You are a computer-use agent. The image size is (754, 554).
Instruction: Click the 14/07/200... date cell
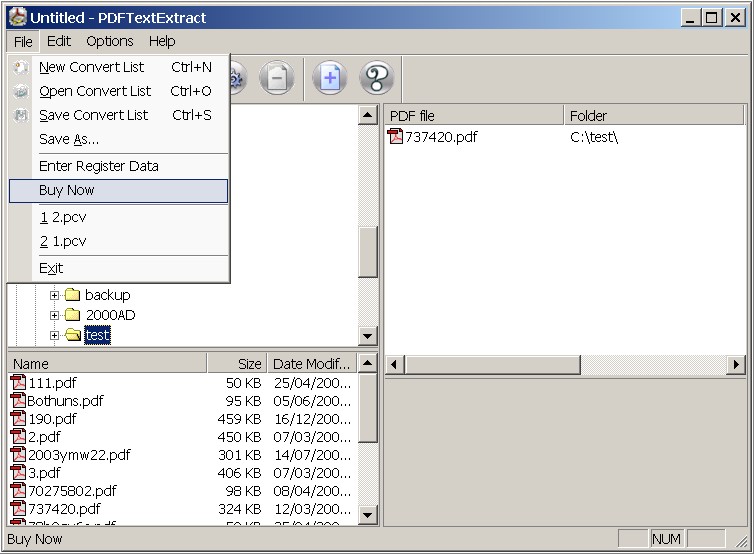(313, 455)
